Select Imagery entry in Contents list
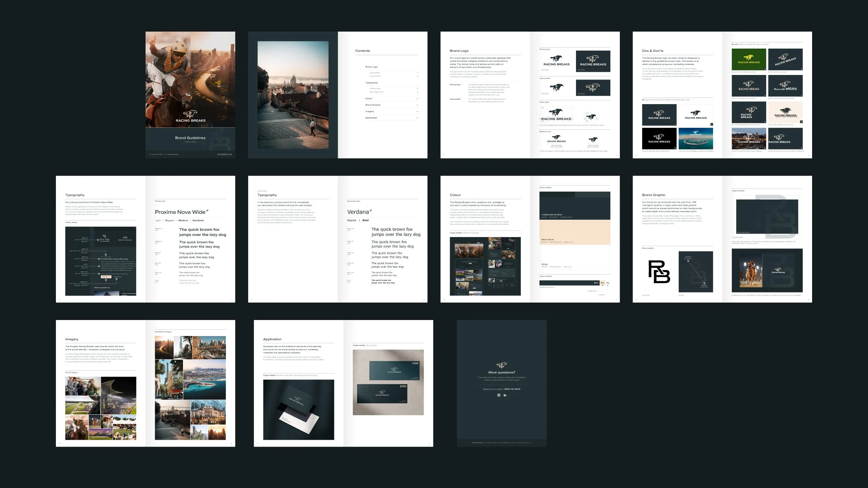868x488 pixels. [x=369, y=111]
